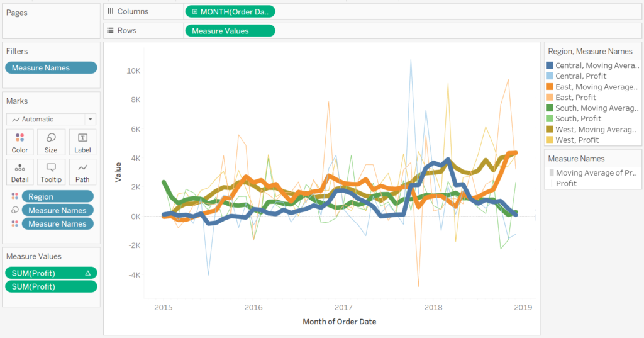The width and height of the screenshot is (644, 338).
Task: Click the table calculation delta on SUM(Profit)
Action: [87, 273]
